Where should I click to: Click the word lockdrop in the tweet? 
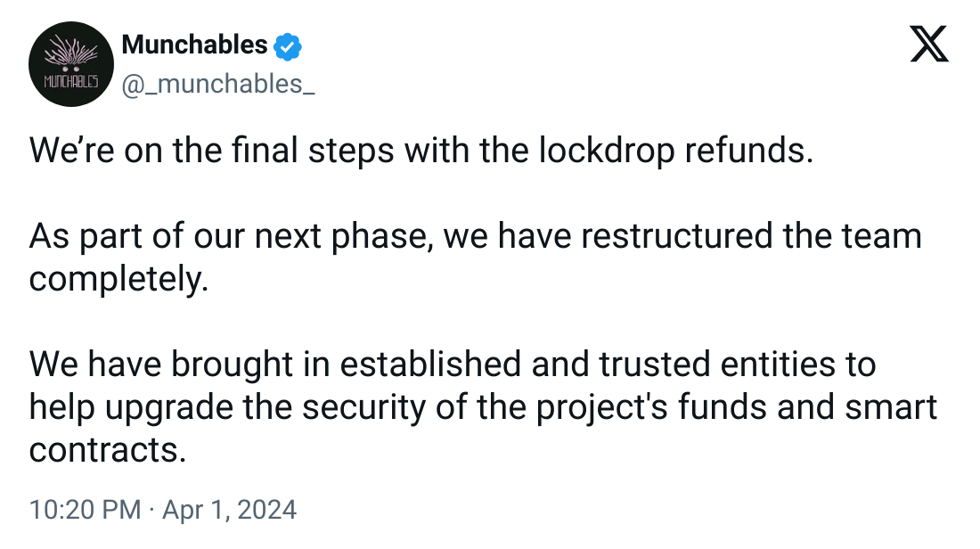coord(607,152)
